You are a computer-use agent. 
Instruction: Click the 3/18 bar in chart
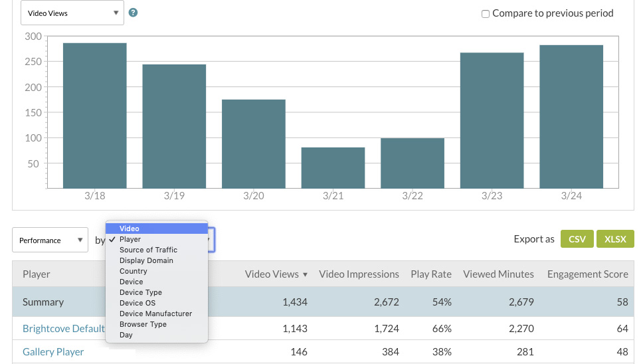[x=94, y=116]
